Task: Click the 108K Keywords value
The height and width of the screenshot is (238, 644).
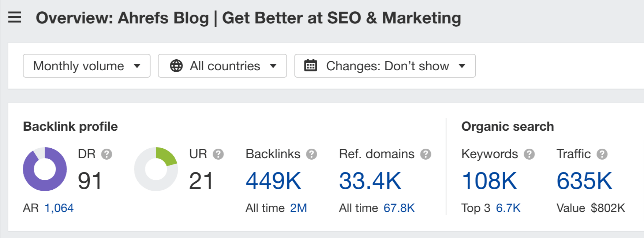Action: pyautogui.click(x=489, y=180)
